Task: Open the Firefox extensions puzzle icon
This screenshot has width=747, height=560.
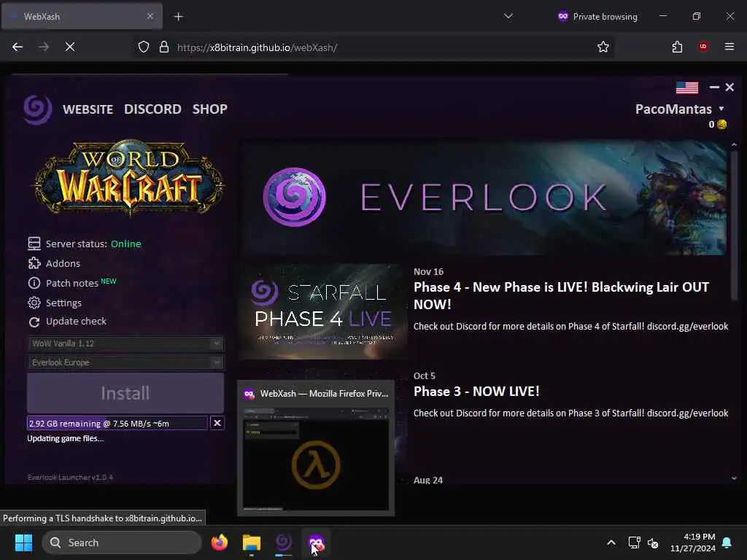Action: 677,47
